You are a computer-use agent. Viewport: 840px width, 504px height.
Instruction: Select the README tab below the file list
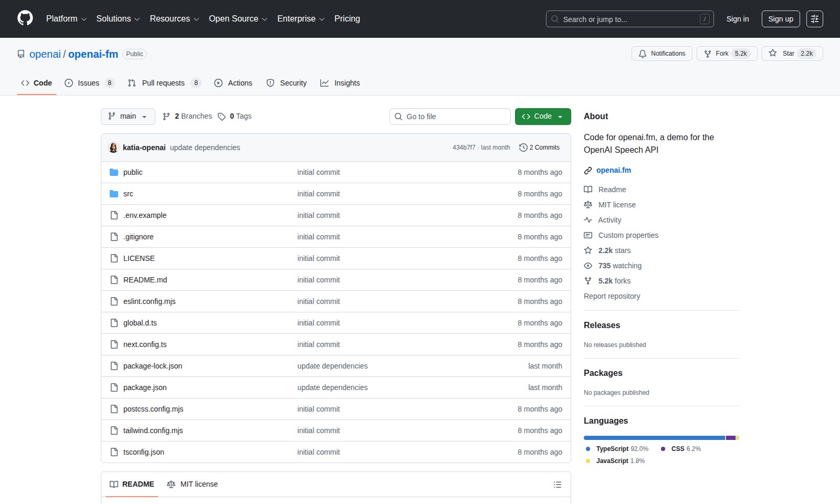coord(132,484)
